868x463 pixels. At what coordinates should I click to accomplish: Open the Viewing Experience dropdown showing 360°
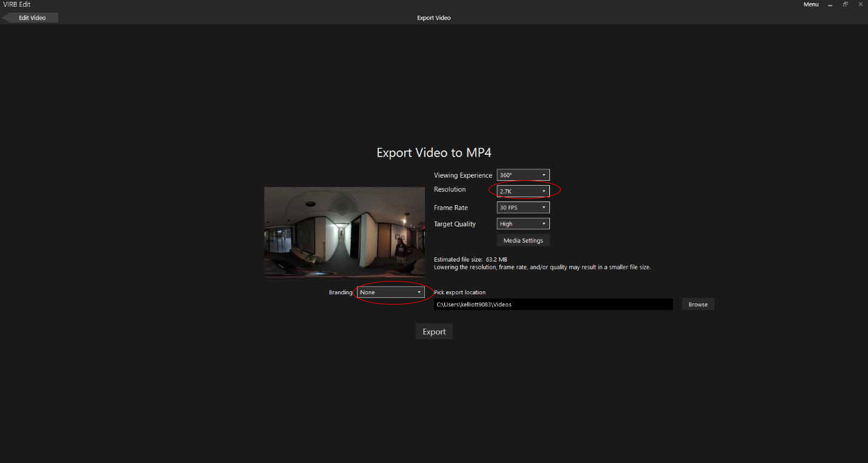pyautogui.click(x=523, y=175)
